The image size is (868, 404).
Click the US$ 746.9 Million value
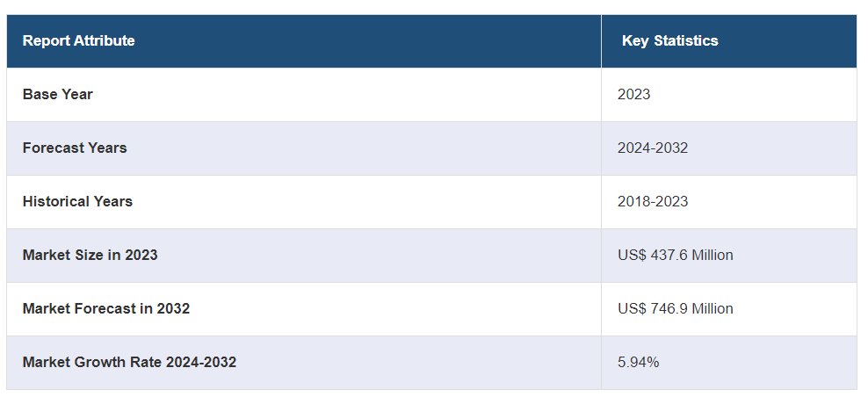675,308
